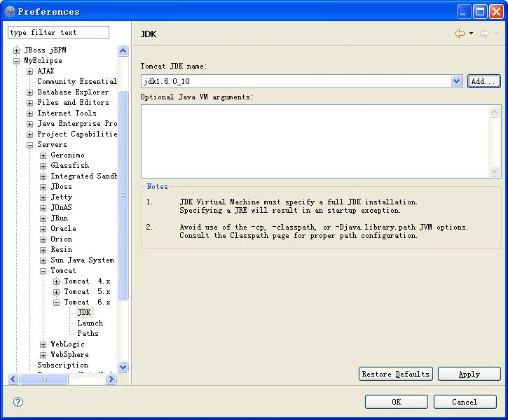508x420 pixels.
Task: Maximize the Preferences window
Action: point(480,12)
